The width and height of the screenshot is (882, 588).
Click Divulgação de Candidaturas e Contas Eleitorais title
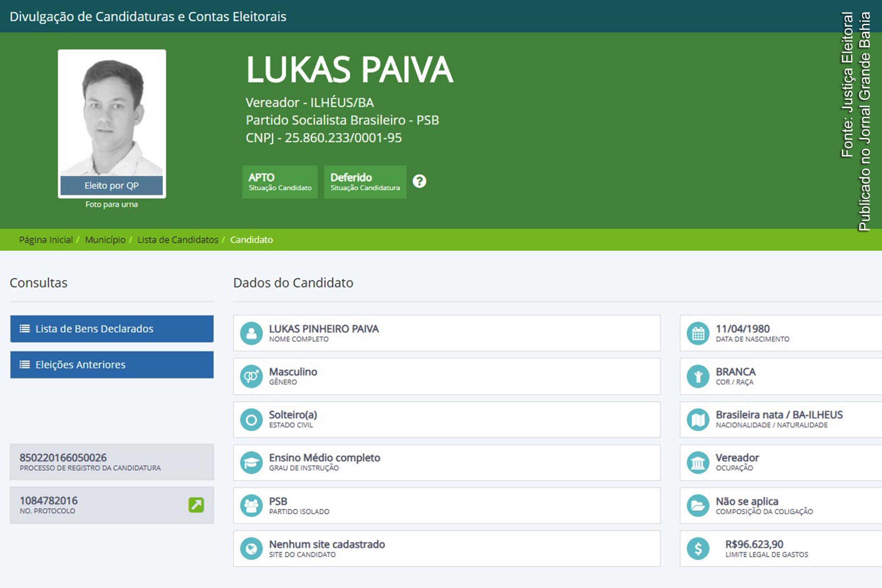[x=148, y=17]
